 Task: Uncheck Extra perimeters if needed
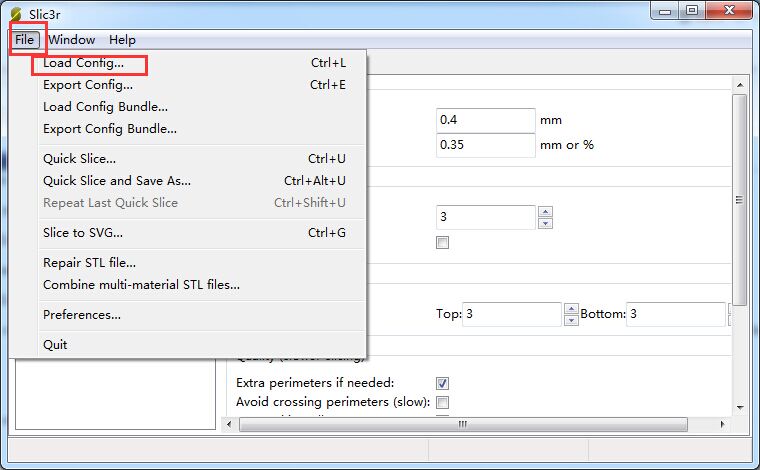point(443,383)
